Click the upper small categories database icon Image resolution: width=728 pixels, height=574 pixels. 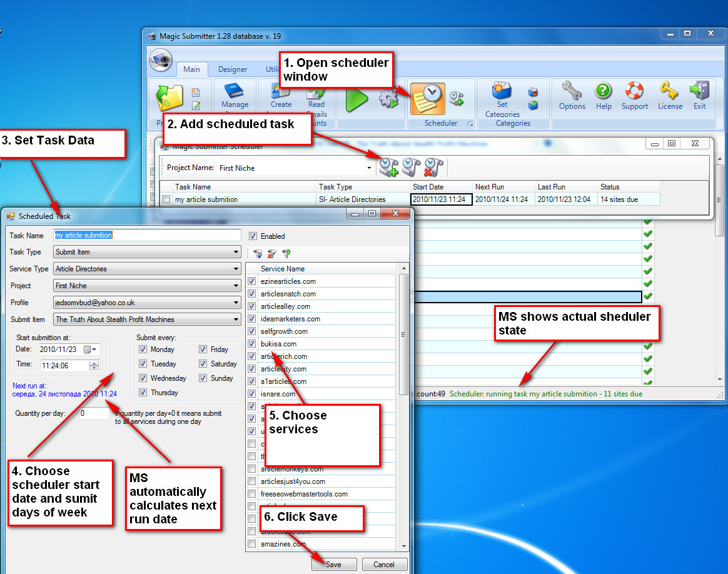pyautogui.click(x=533, y=92)
